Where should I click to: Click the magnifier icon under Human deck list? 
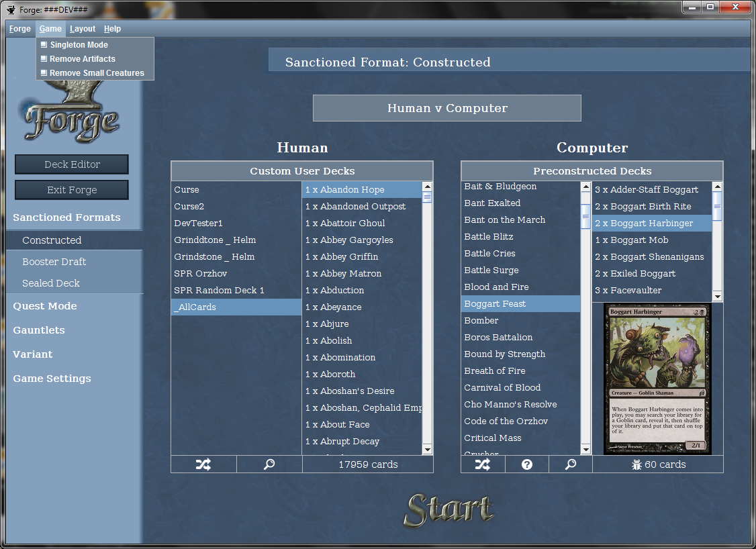coord(269,464)
